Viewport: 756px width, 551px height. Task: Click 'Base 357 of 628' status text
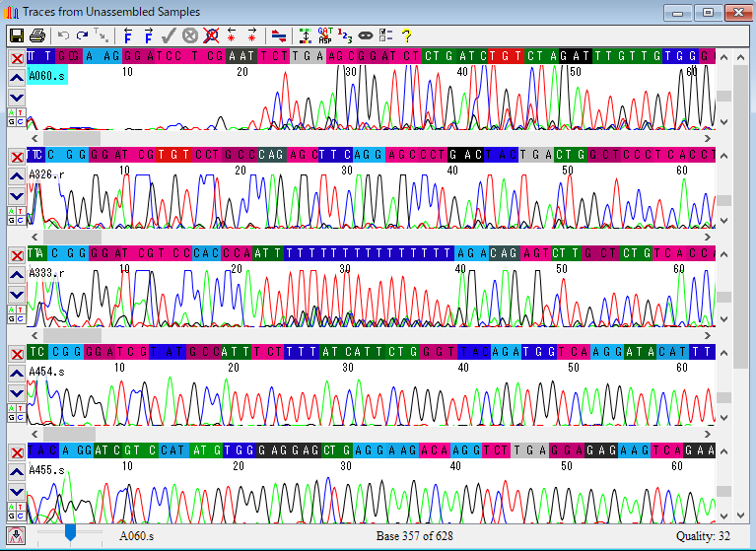[x=414, y=536]
